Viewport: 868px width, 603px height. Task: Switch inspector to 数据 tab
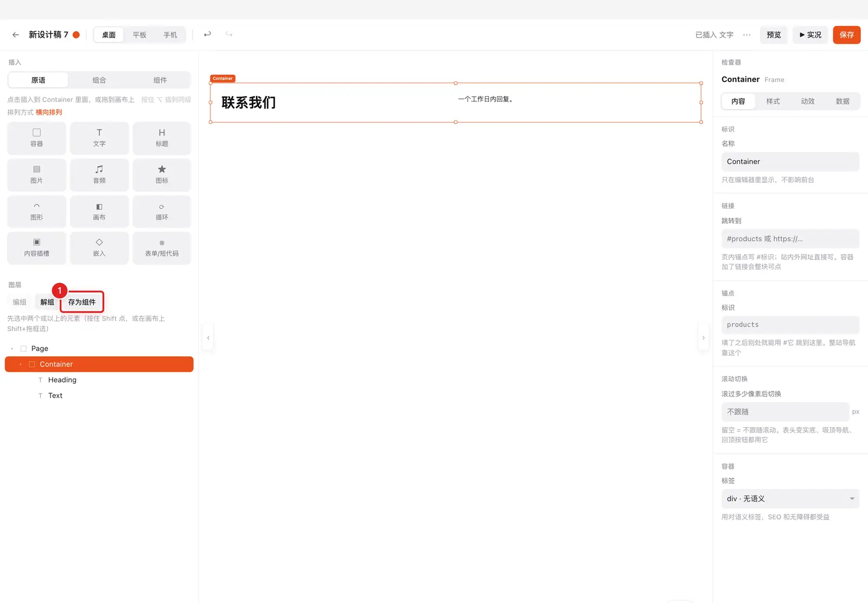[843, 101]
